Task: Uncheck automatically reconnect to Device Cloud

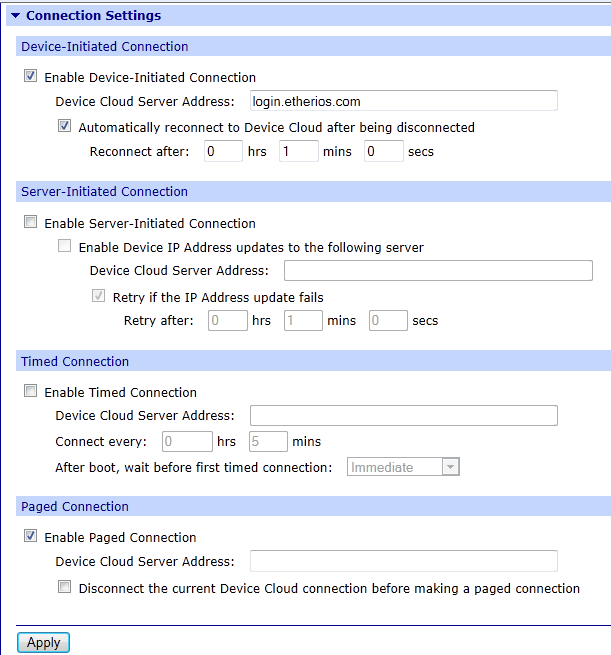Action: [65, 127]
